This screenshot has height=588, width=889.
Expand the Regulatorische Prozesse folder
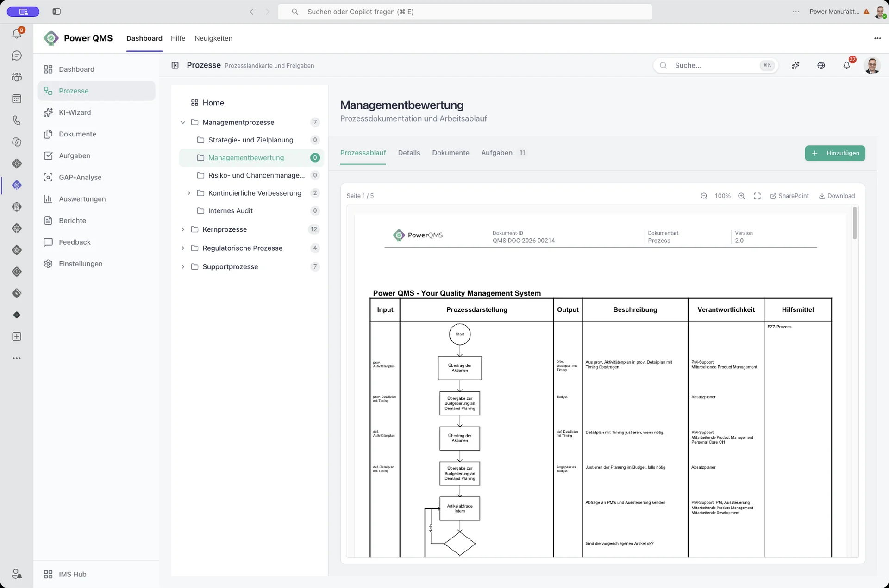pyautogui.click(x=182, y=248)
